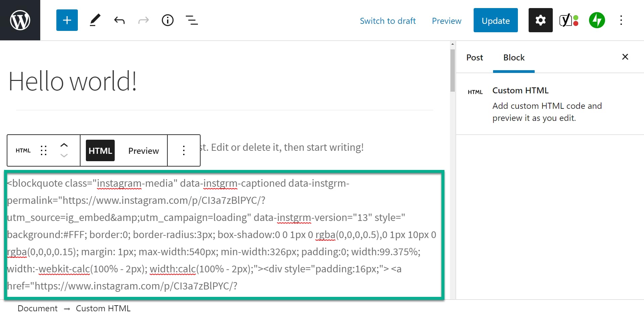The width and height of the screenshot is (644, 316).
Task: Open the block inserter with the plus icon
Action: coord(67,20)
